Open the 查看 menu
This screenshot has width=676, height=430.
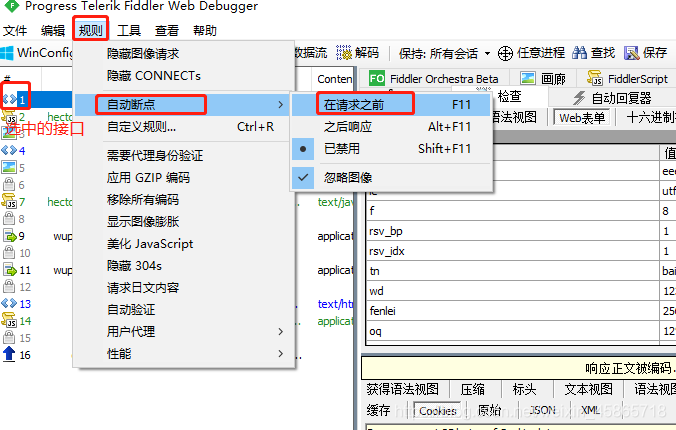click(x=166, y=30)
